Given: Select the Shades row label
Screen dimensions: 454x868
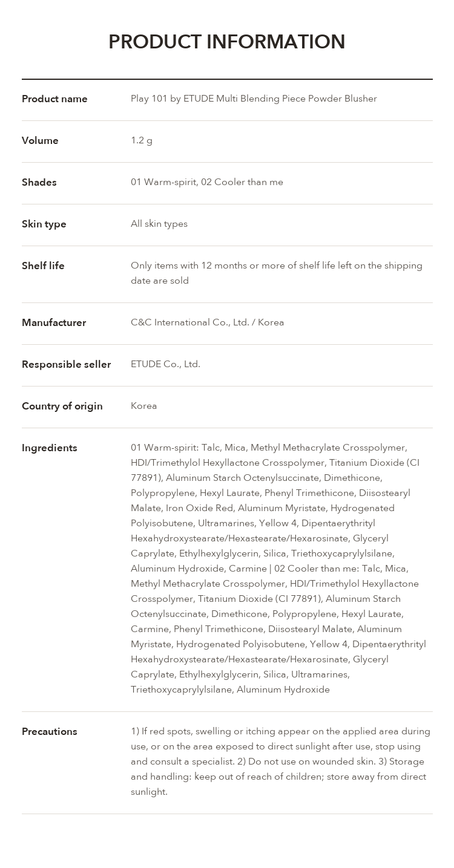Looking at the screenshot, I should coord(39,182).
